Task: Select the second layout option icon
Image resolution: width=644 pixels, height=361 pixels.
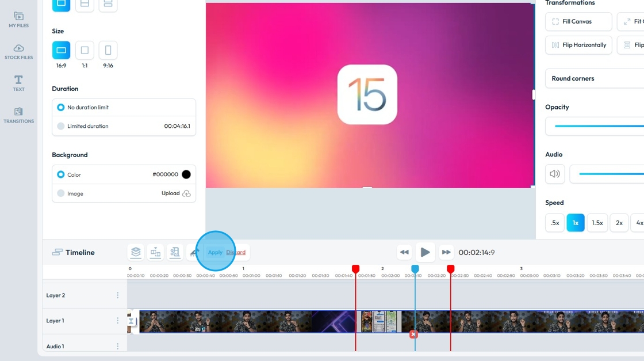Action: pyautogui.click(x=85, y=3)
